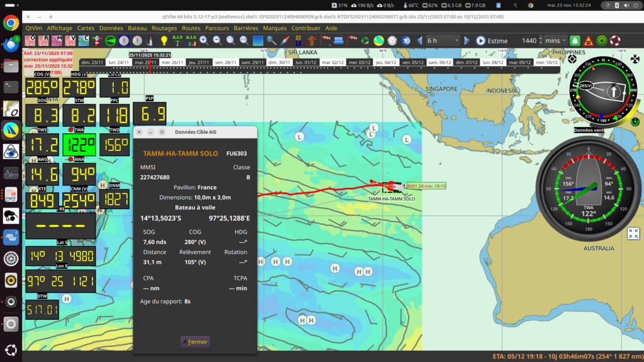Toggle the 'M' chart layer button
Image resolution: width=644 pixels, height=362 pixels.
(x=57, y=40)
